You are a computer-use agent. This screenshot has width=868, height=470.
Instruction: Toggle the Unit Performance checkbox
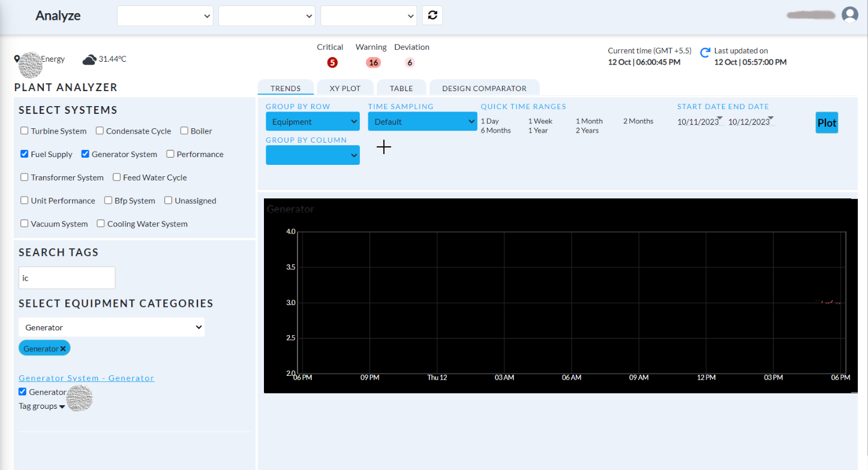tap(25, 200)
